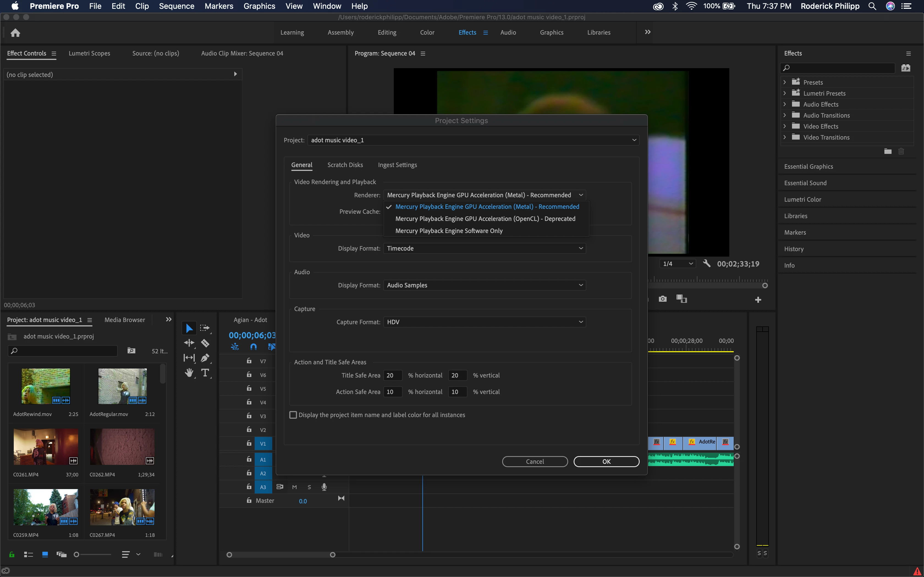
Task: Enable display project item name checkbox
Action: [293, 415]
